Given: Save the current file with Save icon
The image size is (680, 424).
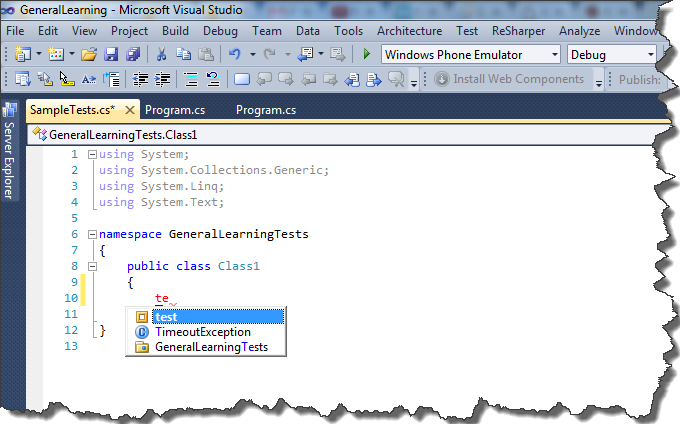Looking at the screenshot, I should click(111, 54).
